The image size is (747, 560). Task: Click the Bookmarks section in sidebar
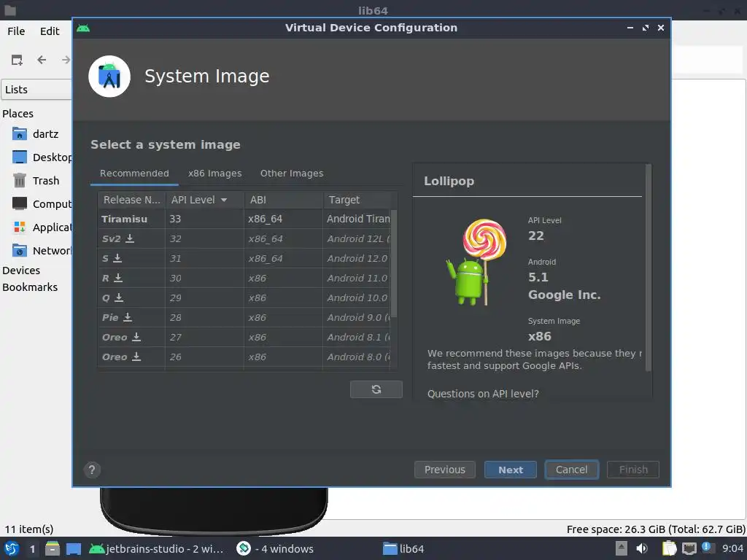click(29, 287)
